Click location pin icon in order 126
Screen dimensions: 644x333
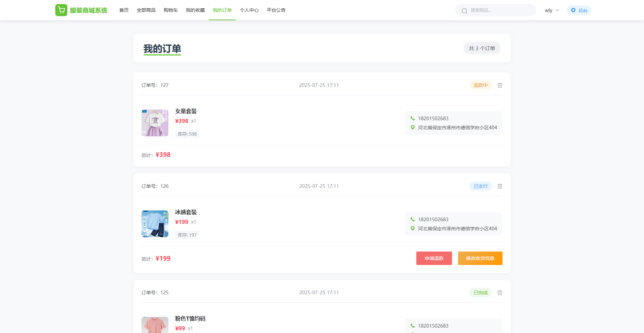click(413, 228)
